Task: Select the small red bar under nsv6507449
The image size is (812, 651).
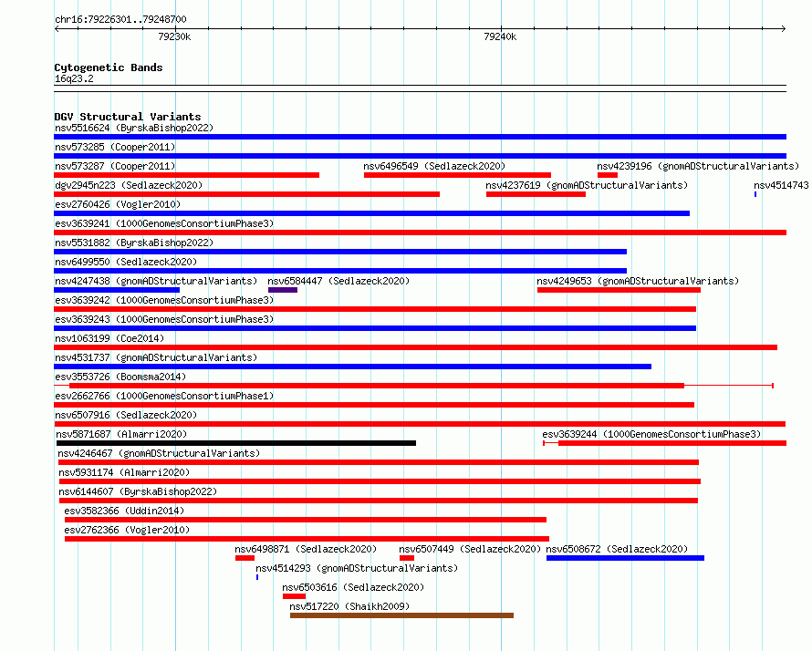Action: (407, 558)
